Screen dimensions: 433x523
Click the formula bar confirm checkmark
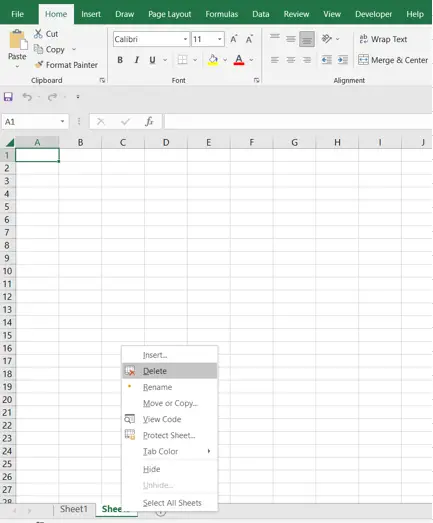125,122
